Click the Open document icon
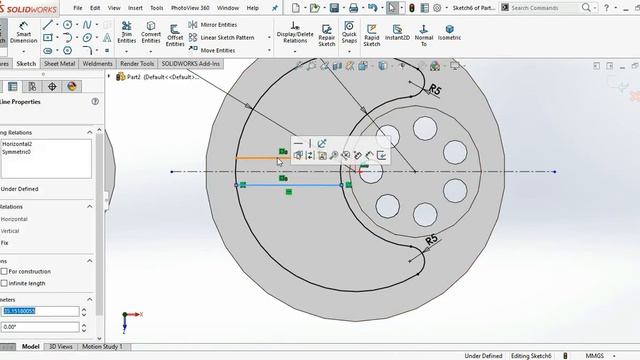 click(315, 8)
